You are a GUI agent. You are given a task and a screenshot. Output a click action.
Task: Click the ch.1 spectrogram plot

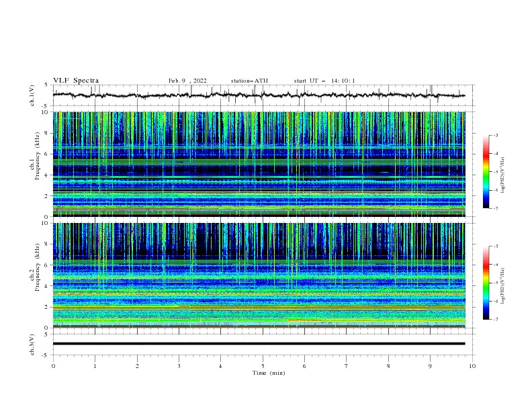coord(259,164)
